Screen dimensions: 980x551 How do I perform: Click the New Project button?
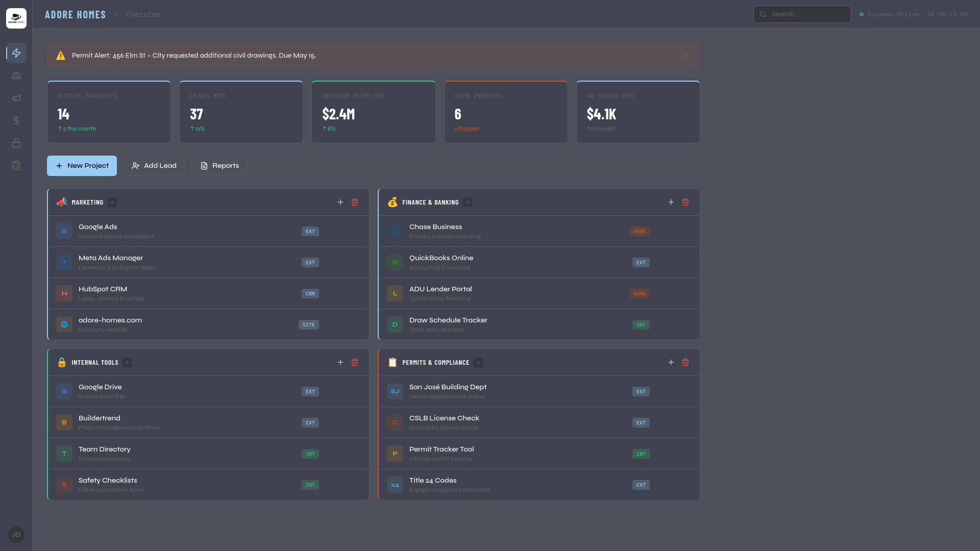pyautogui.click(x=82, y=166)
